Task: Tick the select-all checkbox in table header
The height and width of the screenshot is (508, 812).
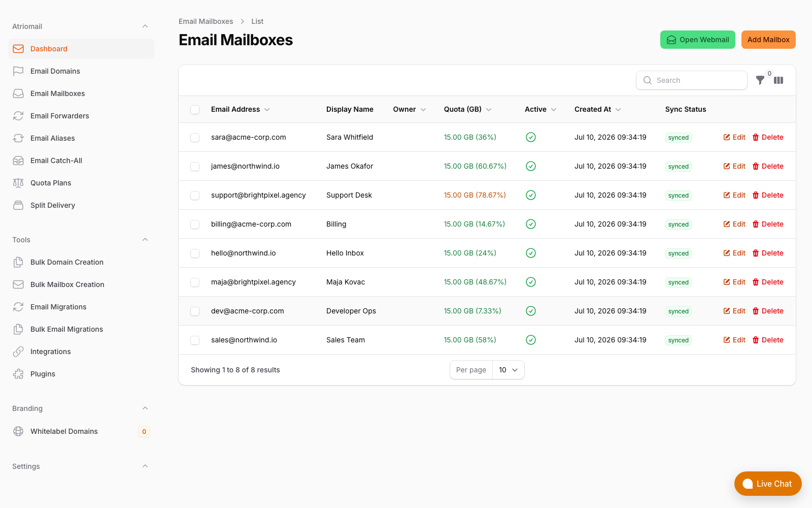Action: pos(195,110)
